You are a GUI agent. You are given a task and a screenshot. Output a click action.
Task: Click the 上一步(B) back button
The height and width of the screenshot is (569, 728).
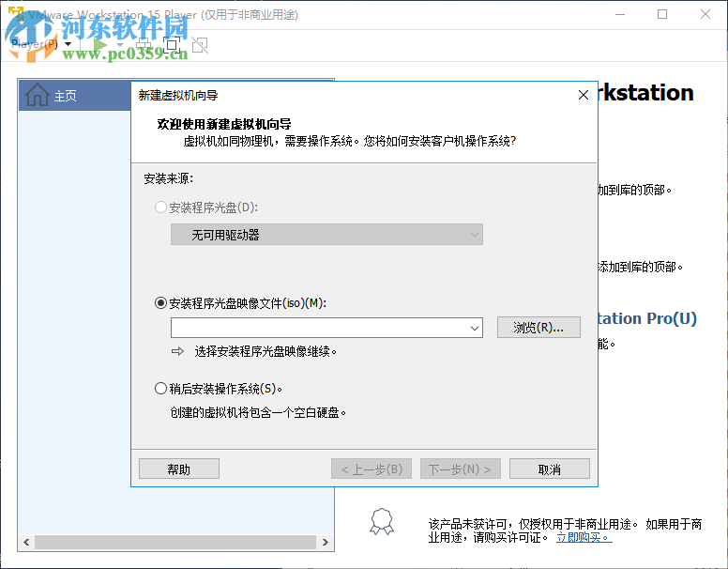pyautogui.click(x=372, y=469)
